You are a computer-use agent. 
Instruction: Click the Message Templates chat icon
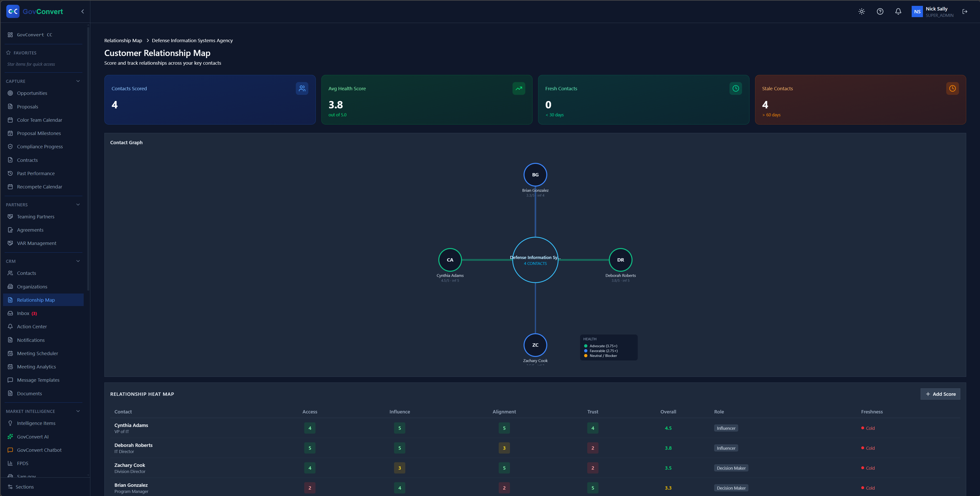[x=10, y=380]
